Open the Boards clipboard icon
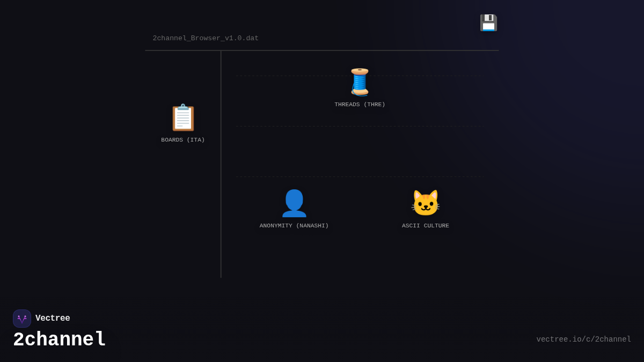This screenshot has width=644, height=362. tap(183, 117)
